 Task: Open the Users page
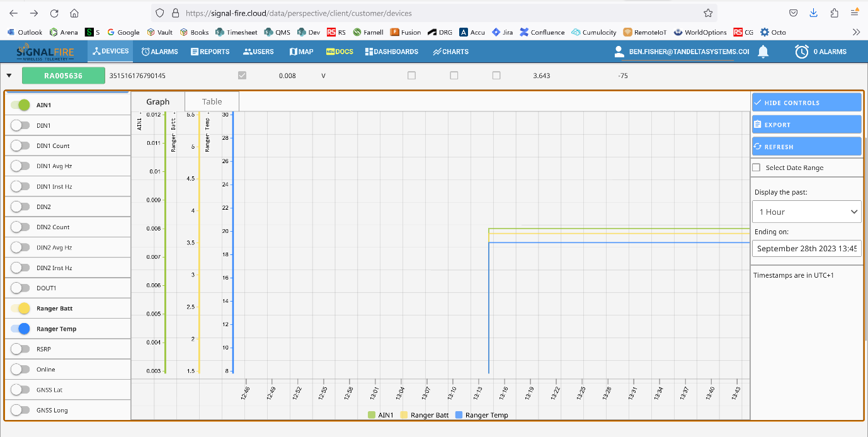(x=258, y=52)
